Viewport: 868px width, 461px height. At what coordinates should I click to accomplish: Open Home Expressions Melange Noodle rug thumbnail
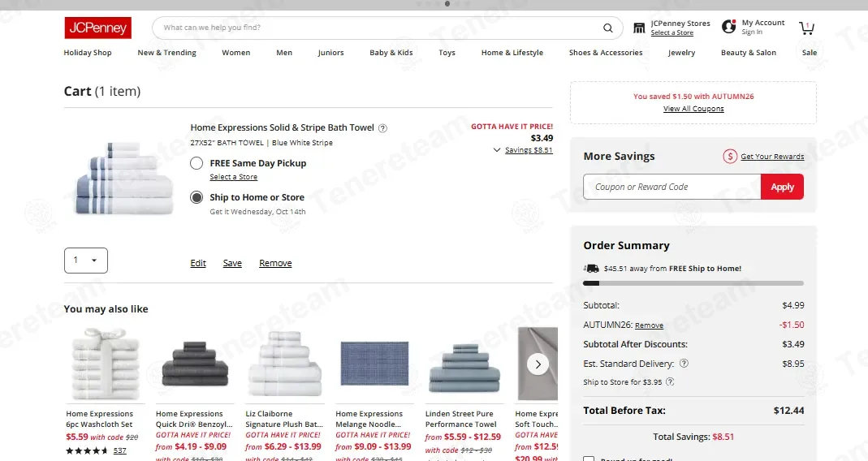tap(375, 364)
